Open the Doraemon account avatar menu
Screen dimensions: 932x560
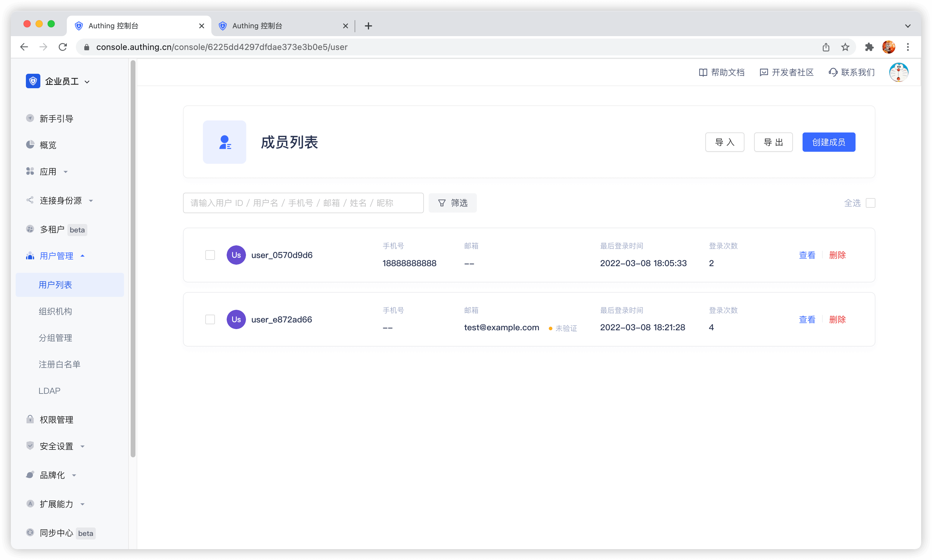coord(898,73)
